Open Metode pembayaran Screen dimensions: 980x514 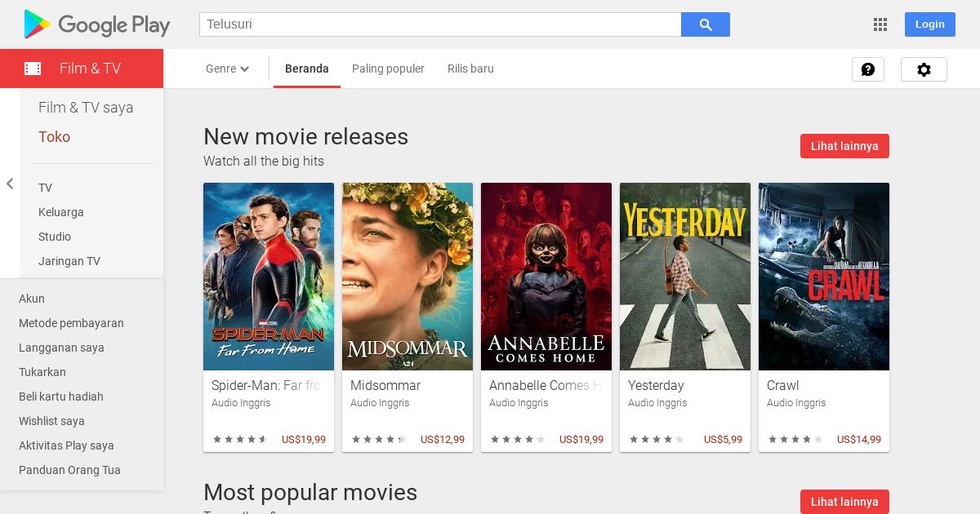tap(71, 323)
